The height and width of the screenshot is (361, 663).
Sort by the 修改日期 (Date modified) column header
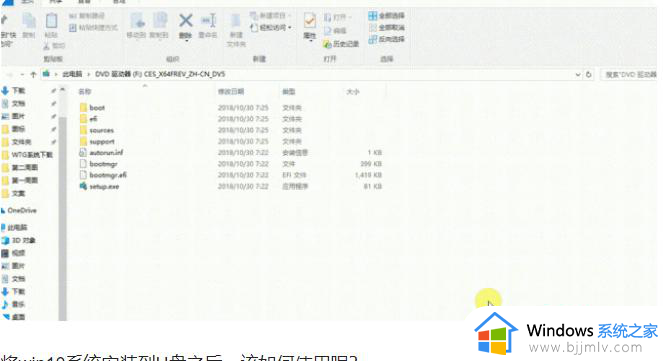coord(231,92)
